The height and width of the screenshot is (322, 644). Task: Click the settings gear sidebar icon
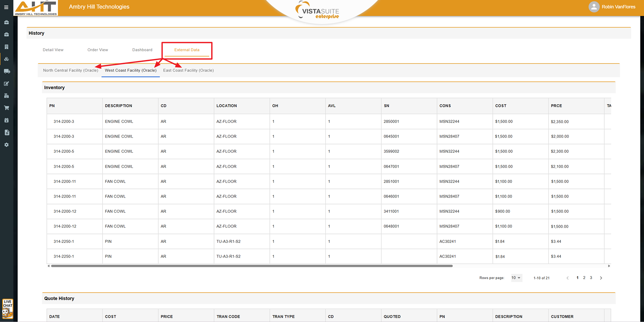(6, 145)
